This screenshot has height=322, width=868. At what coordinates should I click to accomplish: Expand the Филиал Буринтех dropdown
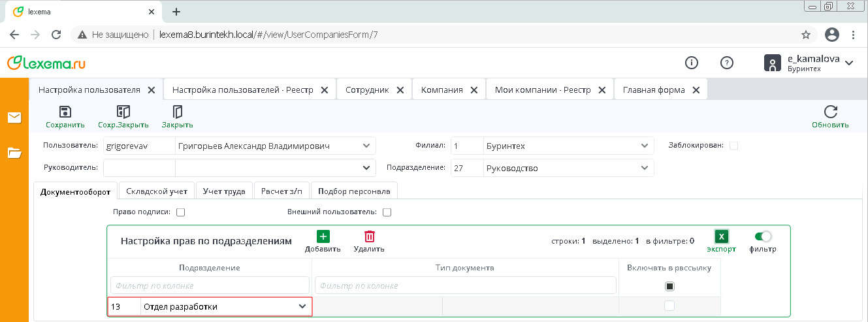[x=645, y=146]
